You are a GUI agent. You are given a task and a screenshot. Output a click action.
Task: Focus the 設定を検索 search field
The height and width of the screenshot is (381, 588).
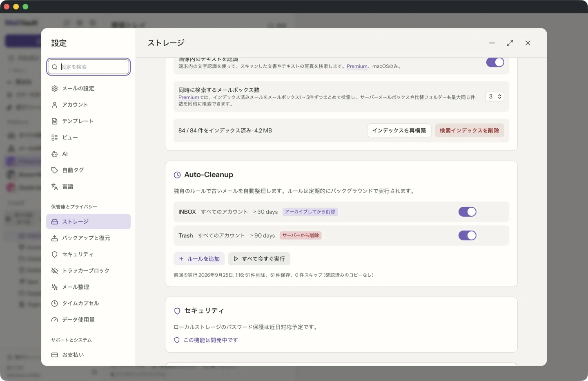[x=89, y=67]
